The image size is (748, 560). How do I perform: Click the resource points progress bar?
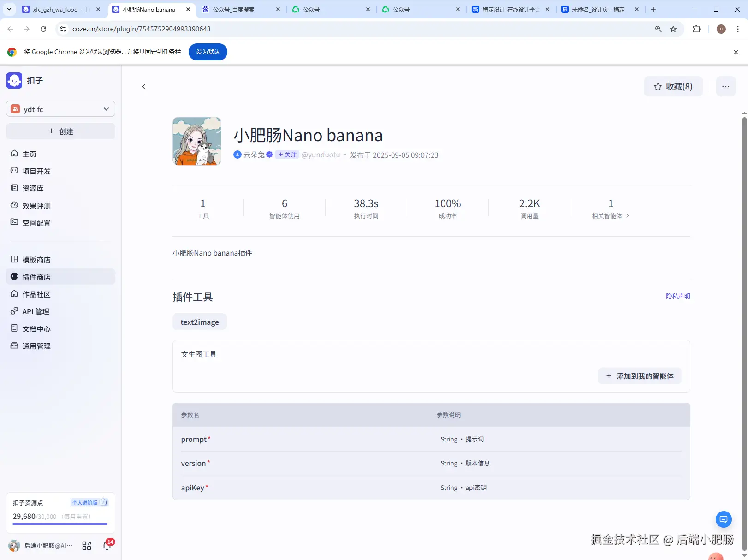60,524
